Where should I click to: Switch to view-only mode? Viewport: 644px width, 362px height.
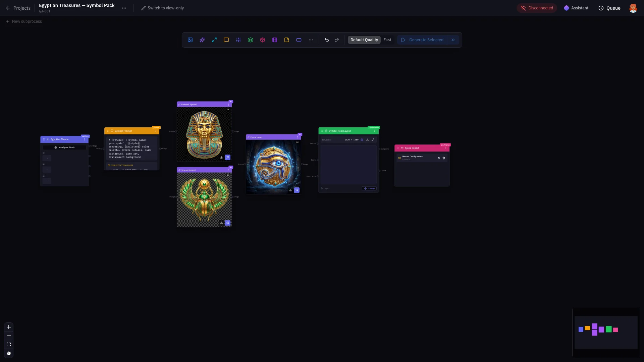[163, 8]
